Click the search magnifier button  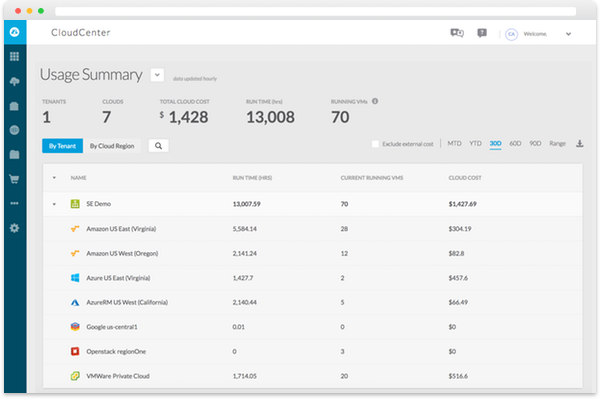tap(158, 146)
